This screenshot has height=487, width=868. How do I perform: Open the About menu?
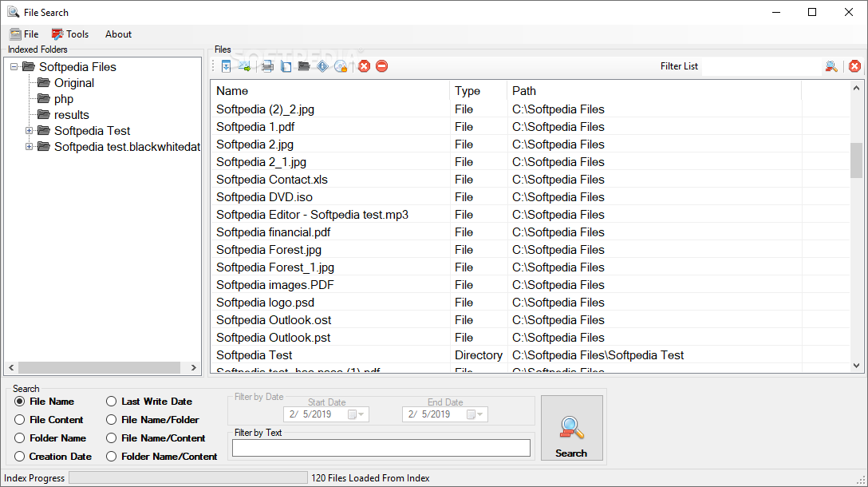coord(118,34)
